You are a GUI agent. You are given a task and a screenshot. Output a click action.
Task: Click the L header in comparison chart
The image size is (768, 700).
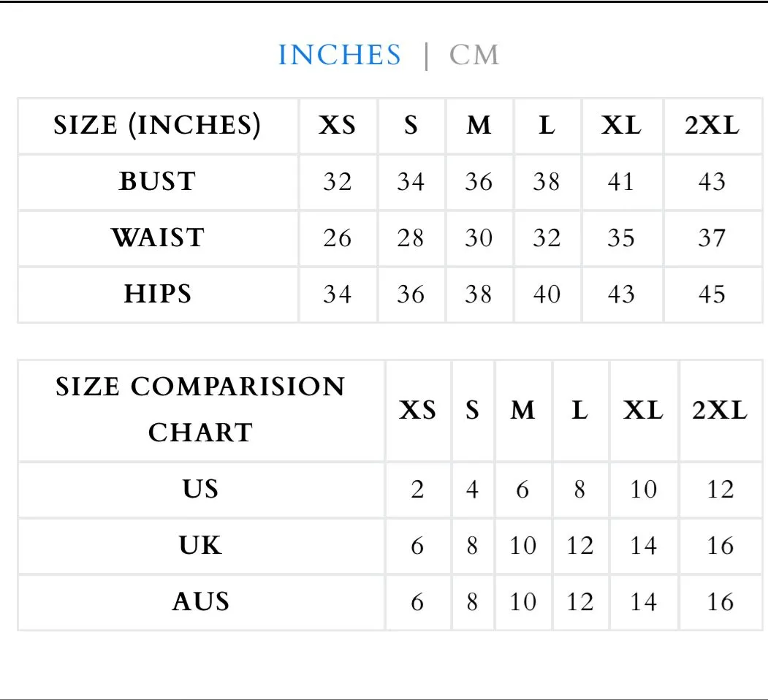coord(580,411)
